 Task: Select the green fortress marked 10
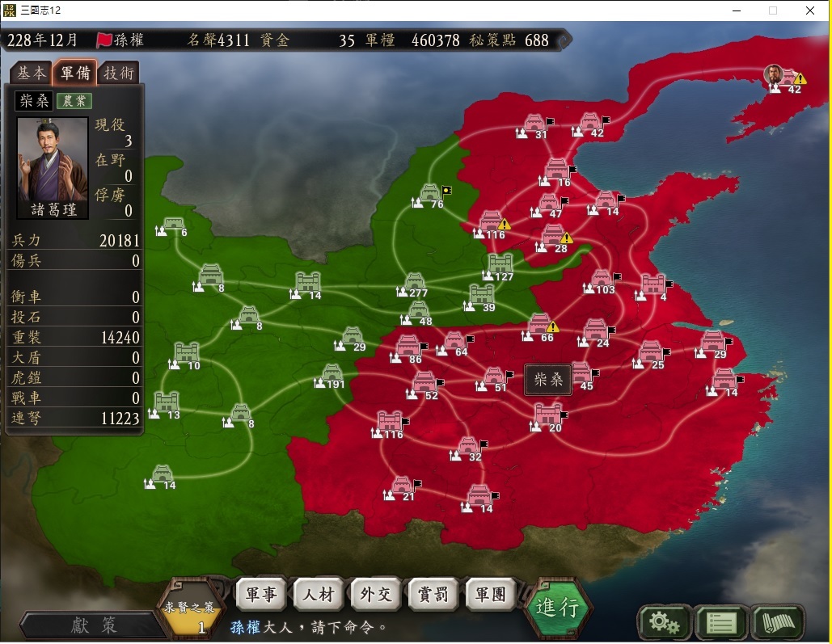[x=187, y=354]
